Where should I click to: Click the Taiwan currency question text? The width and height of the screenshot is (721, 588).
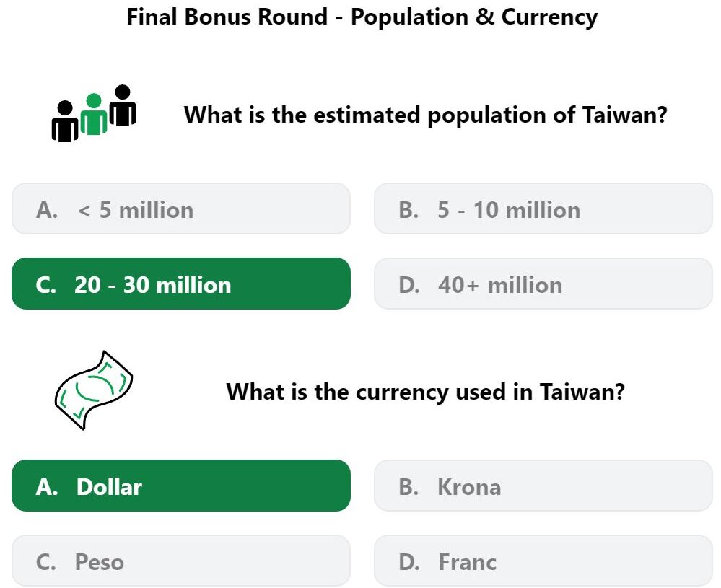pyautogui.click(x=425, y=392)
